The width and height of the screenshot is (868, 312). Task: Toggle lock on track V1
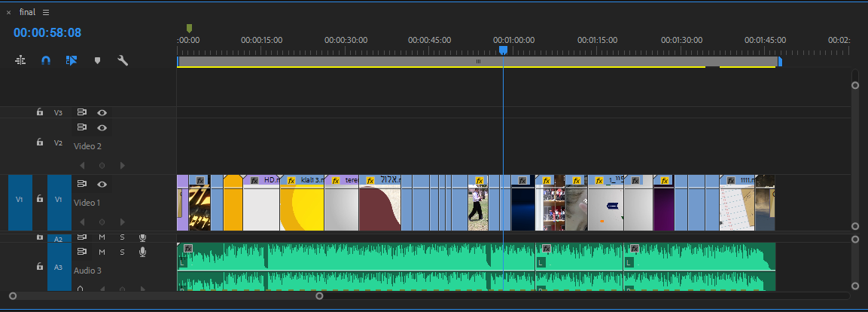point(39,198)
